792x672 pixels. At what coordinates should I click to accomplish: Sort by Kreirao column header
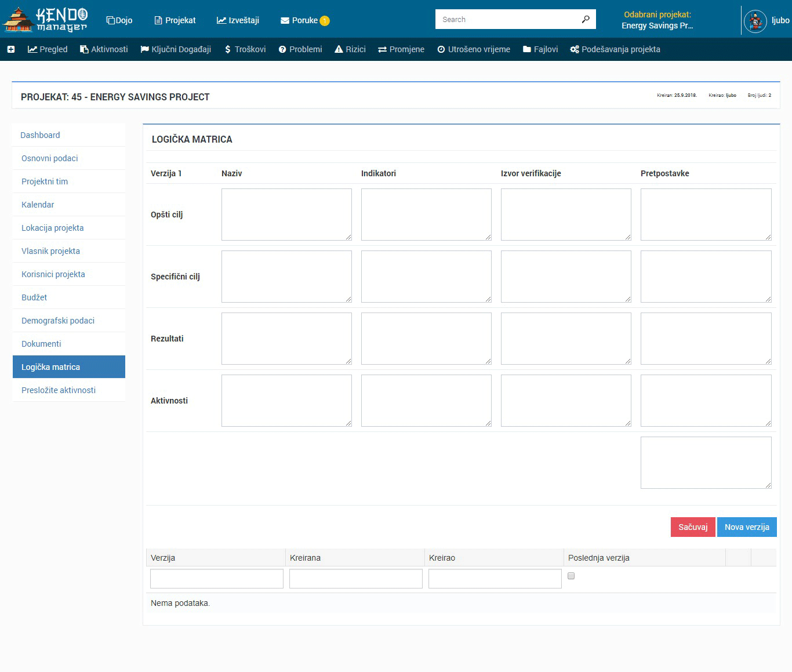pos(494,558)
